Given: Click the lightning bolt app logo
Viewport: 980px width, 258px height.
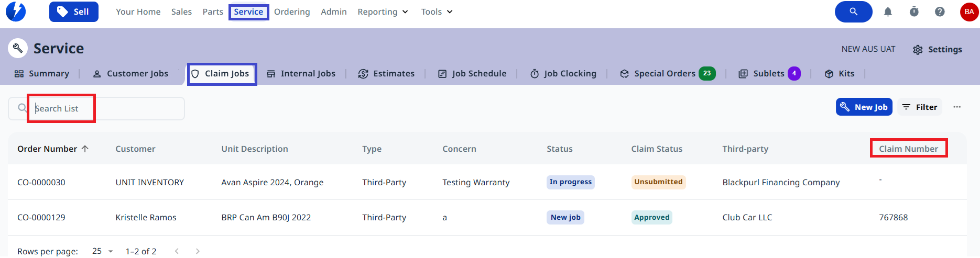Looking at the screenshot, I should [16, 12].
